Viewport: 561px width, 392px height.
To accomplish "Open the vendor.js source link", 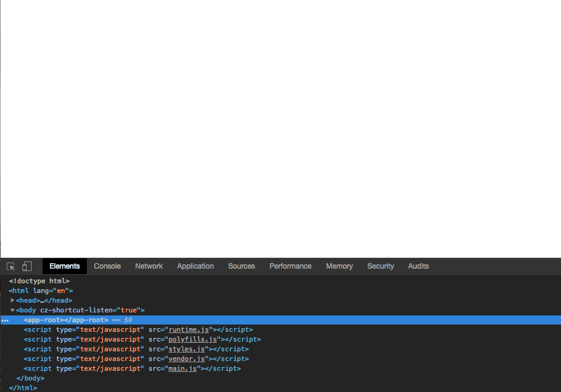I will 187,359.
